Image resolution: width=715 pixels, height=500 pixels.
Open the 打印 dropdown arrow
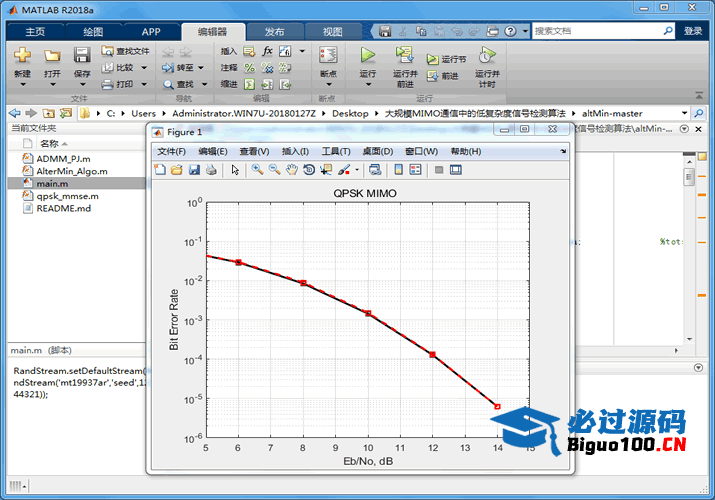tap(144, 84)
